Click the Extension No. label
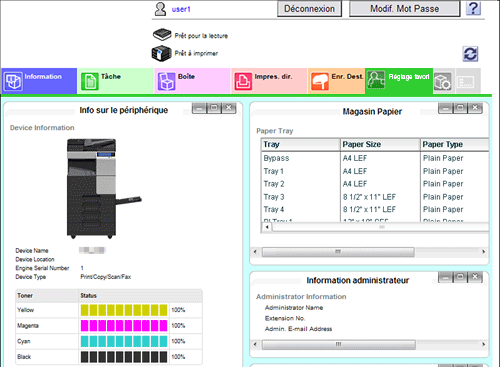 click(x=285, y=318)
